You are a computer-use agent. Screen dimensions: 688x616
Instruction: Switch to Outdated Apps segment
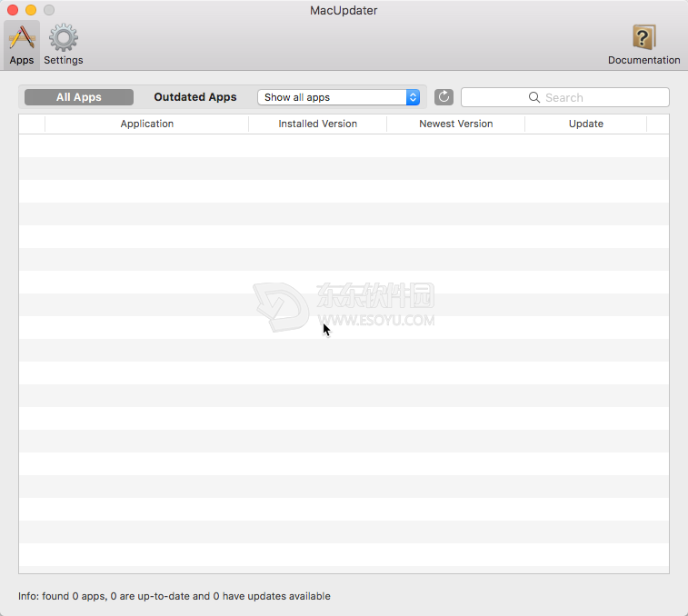(195, 97)
